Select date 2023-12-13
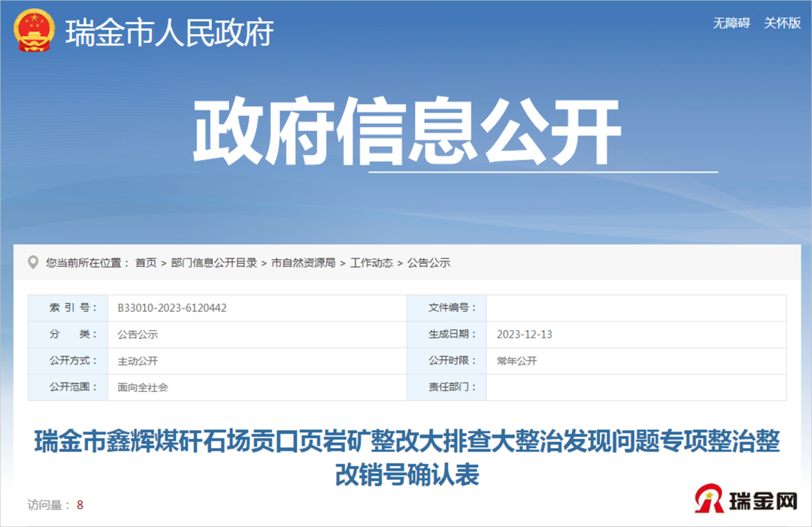 [525, 335]
